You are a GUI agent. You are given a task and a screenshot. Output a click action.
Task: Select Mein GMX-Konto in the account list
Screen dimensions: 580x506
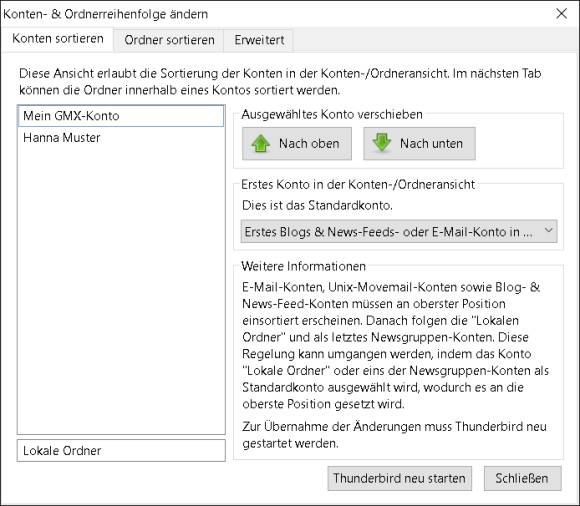(x=121, y=116)
